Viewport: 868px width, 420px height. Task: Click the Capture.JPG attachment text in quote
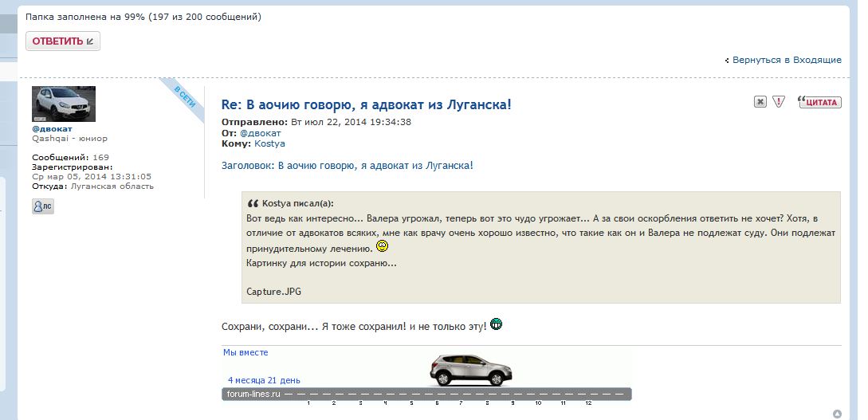click(x=274, y=292)
